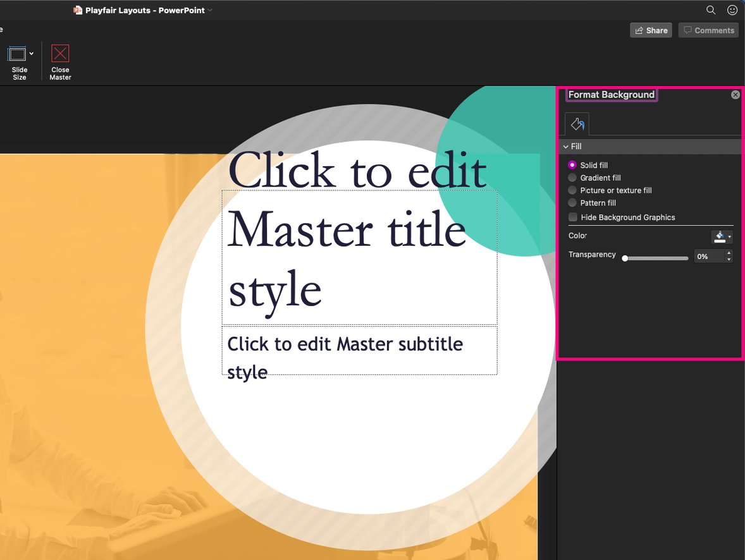Close the Format Background pane
Screen dimensions: 745x560
tap(735, 94)
